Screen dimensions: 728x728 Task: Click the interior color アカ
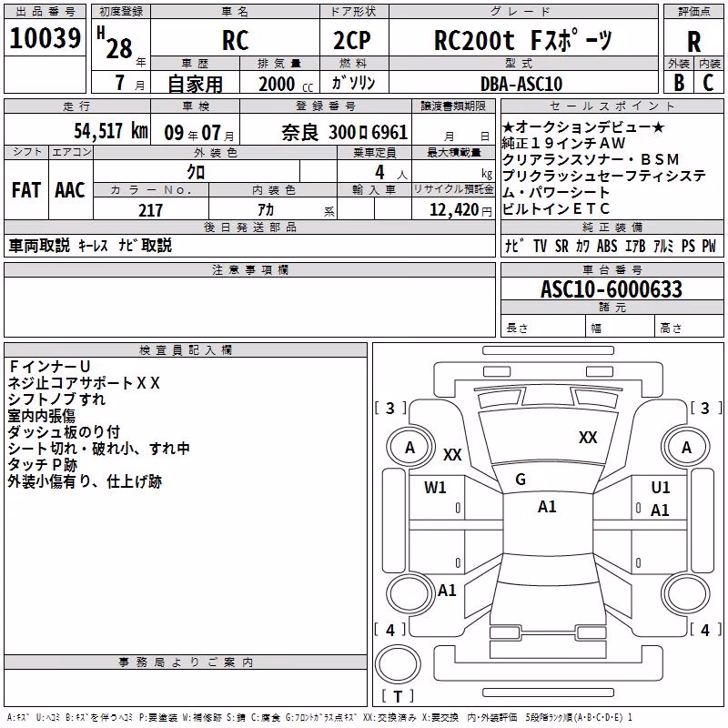(266, 210)
